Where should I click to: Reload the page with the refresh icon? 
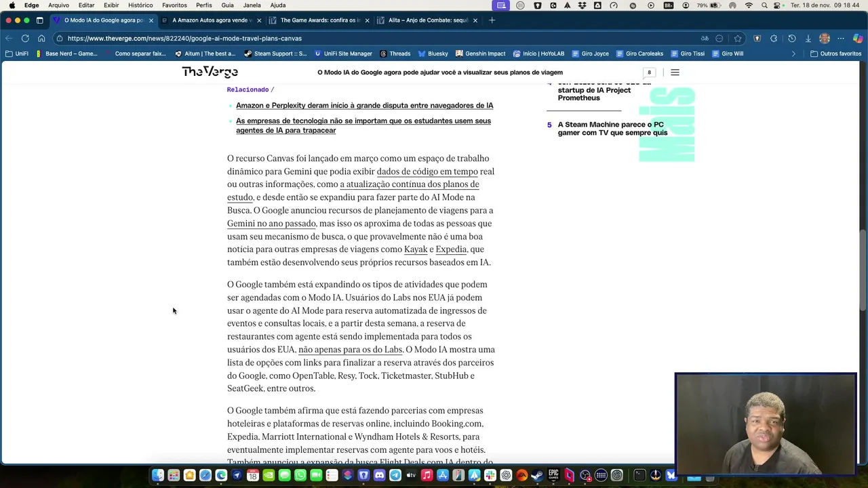(25, 39)
